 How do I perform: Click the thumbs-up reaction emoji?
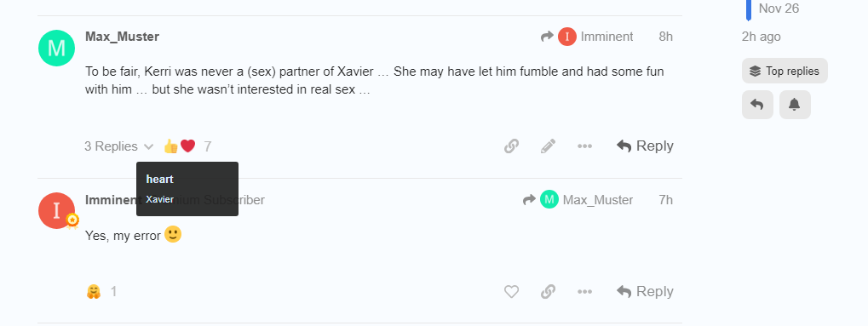tap(170, 146)
